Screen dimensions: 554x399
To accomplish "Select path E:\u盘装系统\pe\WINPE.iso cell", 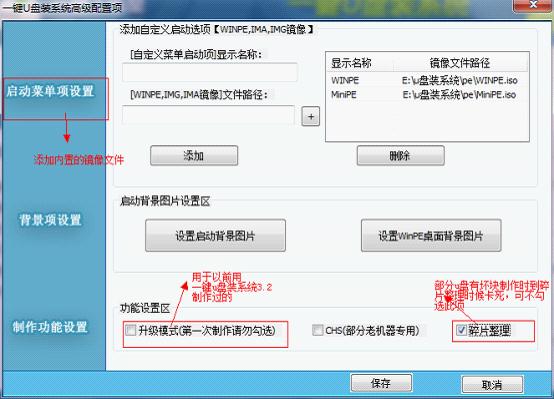I will coord(460,81).
